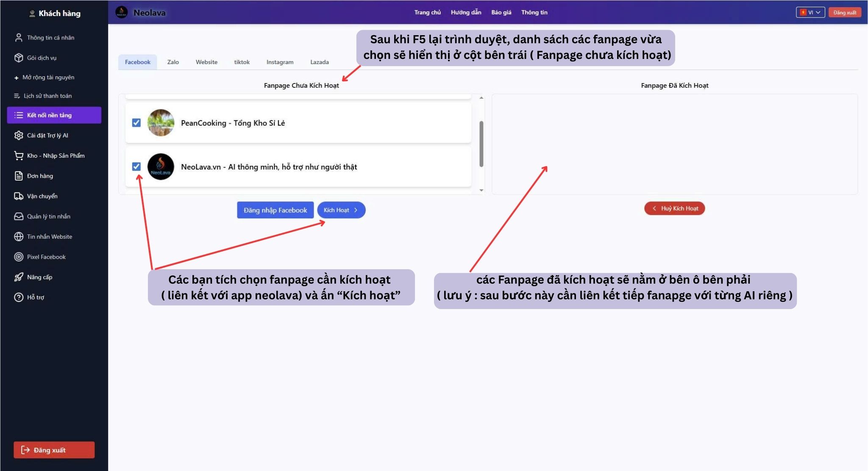Open Hỗ trợ help section
Viewport: 868px width, 471px height.
pos(36,297)
